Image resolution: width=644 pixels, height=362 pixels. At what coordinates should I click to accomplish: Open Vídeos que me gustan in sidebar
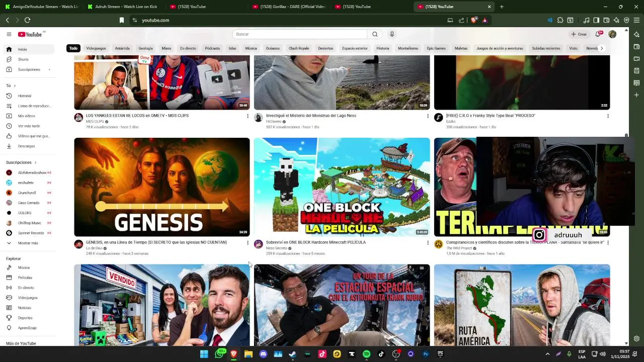coord(29,136)
